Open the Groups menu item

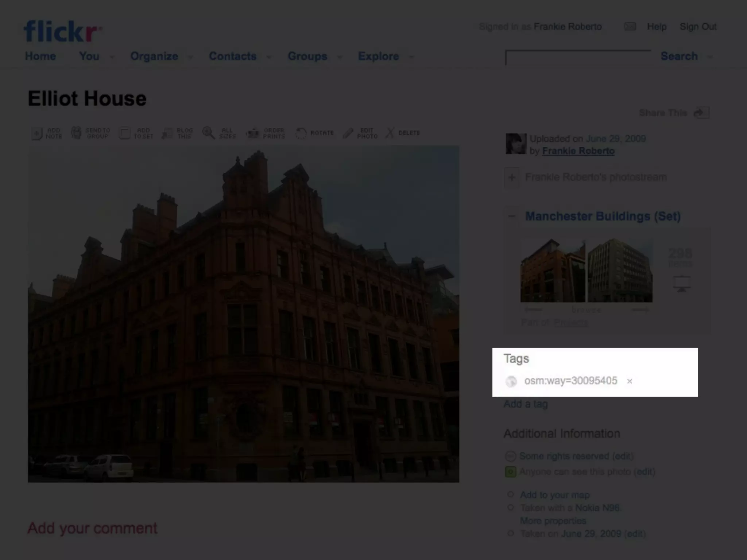click(x=307, y=56)
